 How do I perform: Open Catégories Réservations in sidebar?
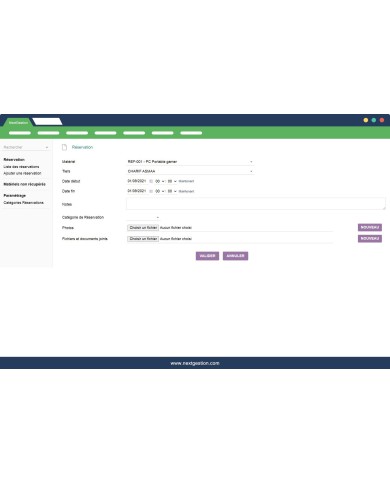pos(23,203)
